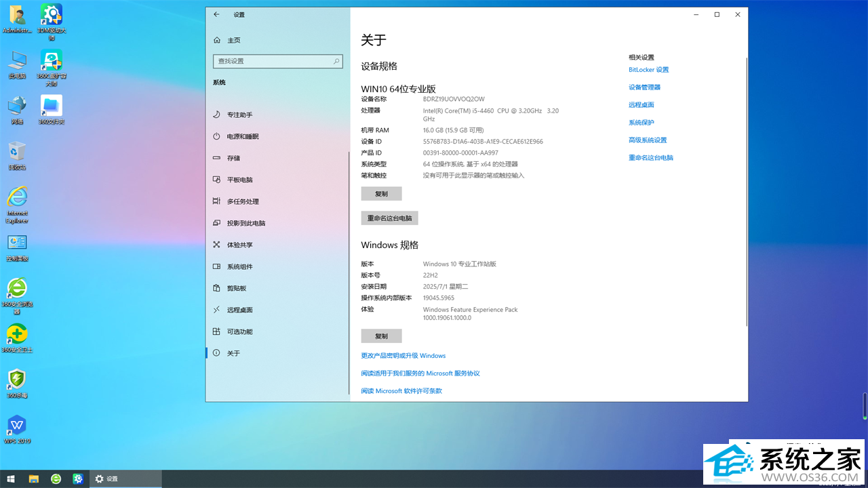Click the 查找设置 search field

(x=278, y=61)
